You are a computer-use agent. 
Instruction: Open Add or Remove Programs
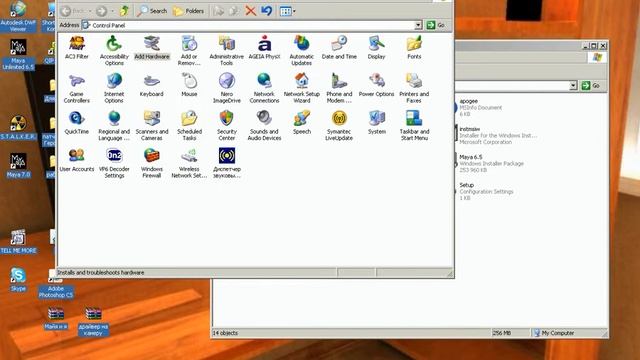pos(189,50)
